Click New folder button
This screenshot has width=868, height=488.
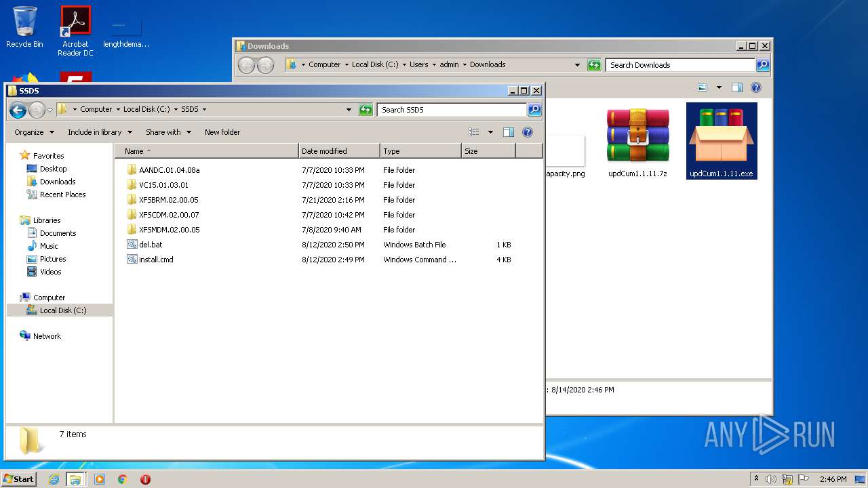(x=222, y=132)
